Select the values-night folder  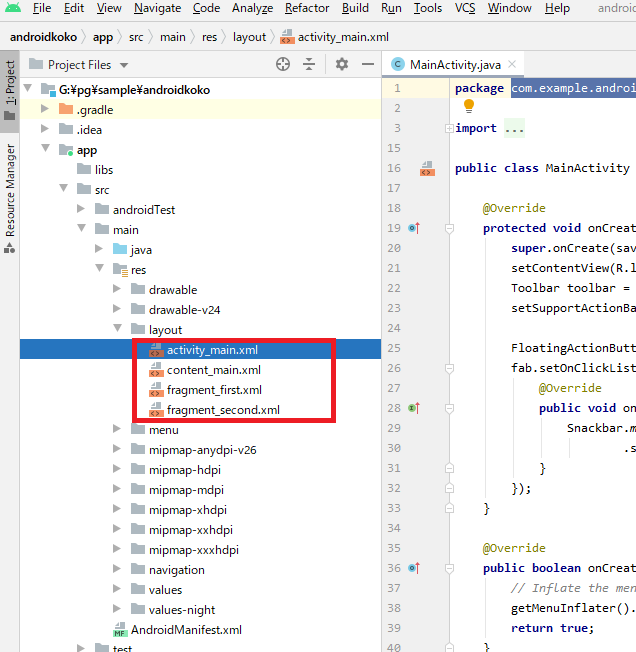pos(182,610)
